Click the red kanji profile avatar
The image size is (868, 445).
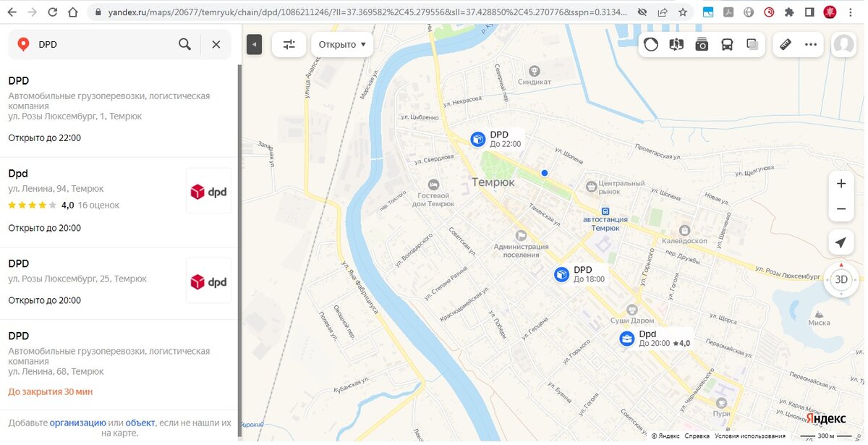(x=830, y=12)
